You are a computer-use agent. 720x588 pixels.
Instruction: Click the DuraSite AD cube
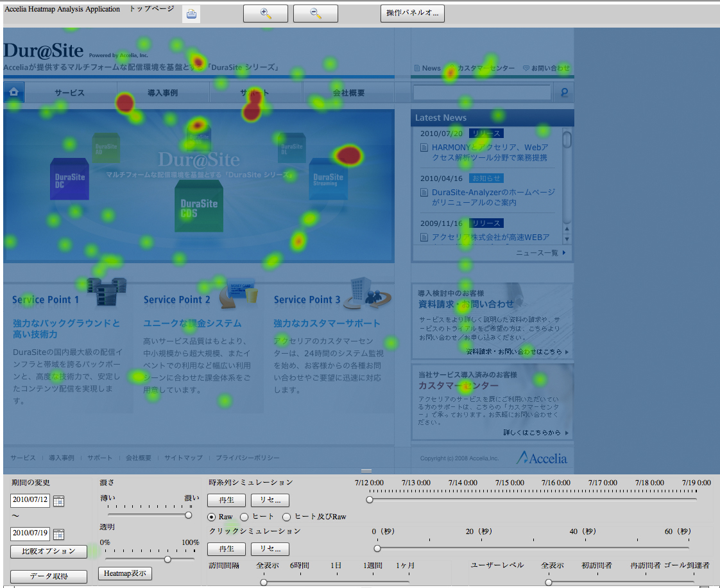tap(106, 148)
